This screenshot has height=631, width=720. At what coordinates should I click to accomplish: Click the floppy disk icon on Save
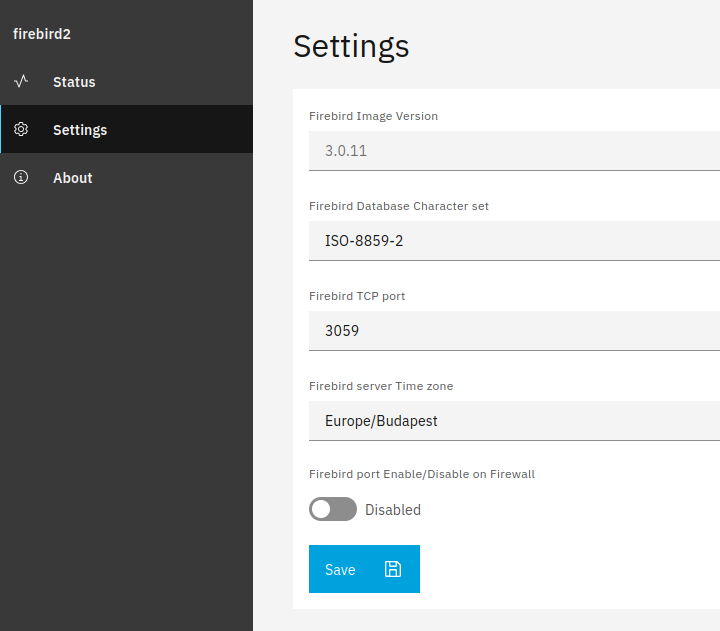pos(393,569)
